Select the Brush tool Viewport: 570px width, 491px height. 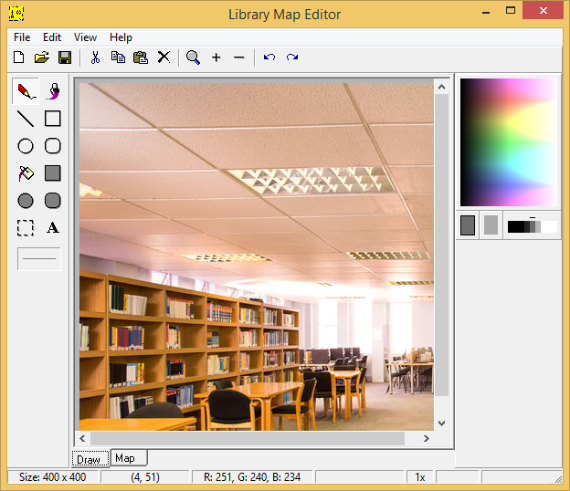click(x=53, y=91)
